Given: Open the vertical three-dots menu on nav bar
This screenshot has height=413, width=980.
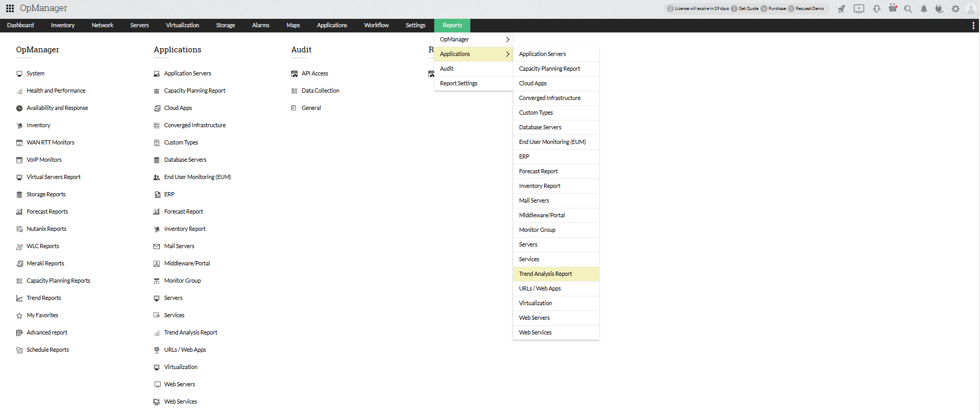Looking at the screenshot, I should 973,26.
